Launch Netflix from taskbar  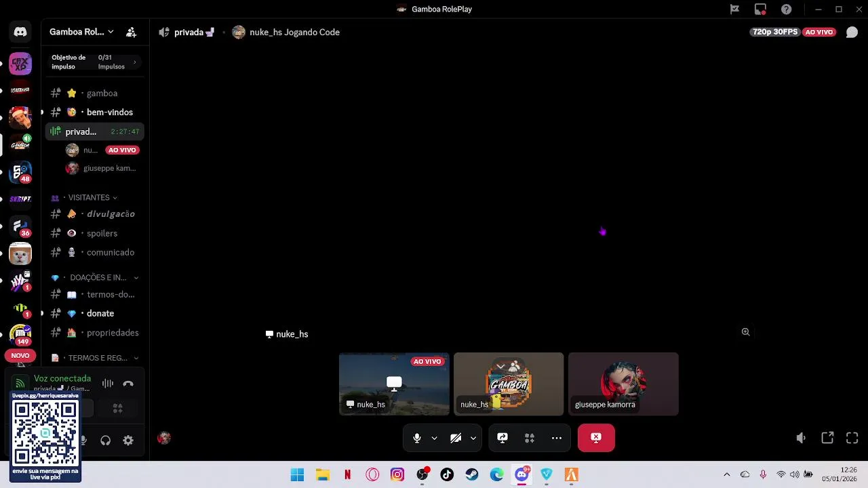tap(347, 474)
